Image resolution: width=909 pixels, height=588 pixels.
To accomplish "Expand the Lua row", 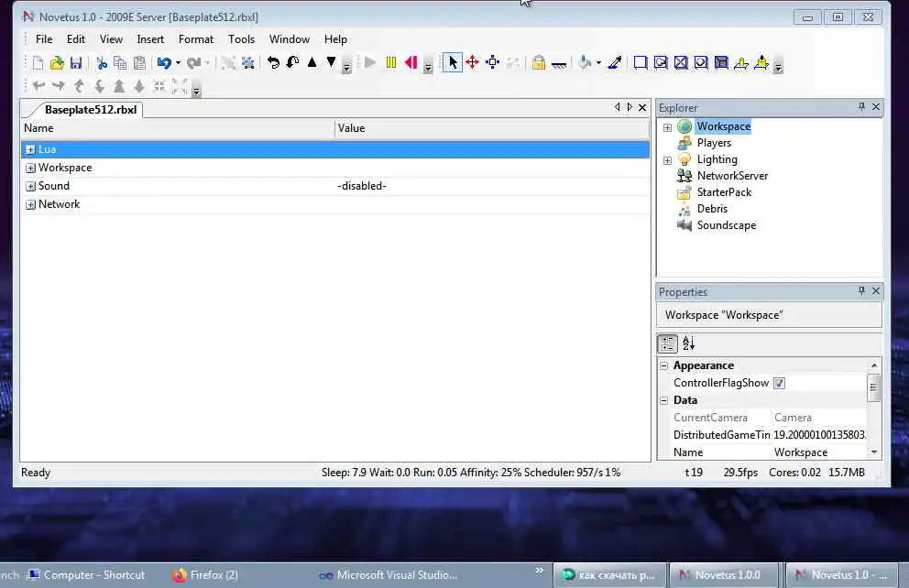I will [x=31, y=149].
